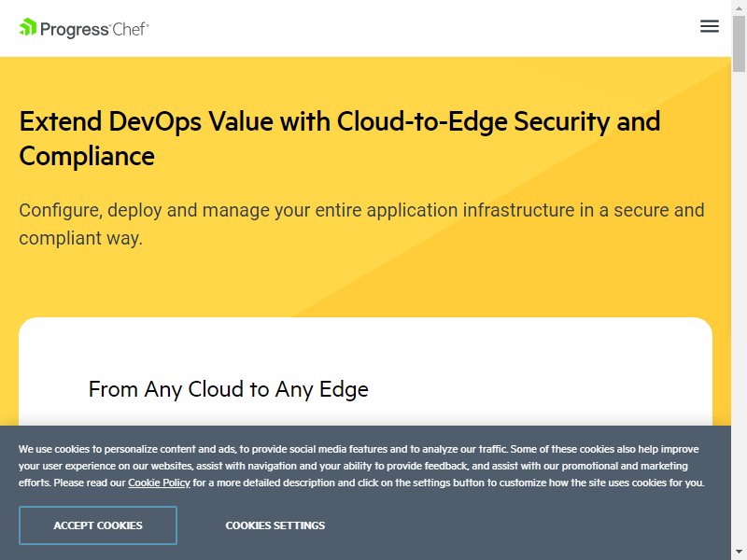747x560 pixels.
Task: Click the word Compliance in headline
Action: coord(87,156)
